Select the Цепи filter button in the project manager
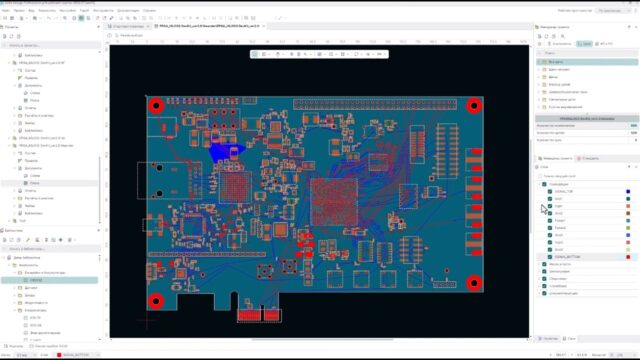Viewport: 640px width, 360px height. pos(584,44)
